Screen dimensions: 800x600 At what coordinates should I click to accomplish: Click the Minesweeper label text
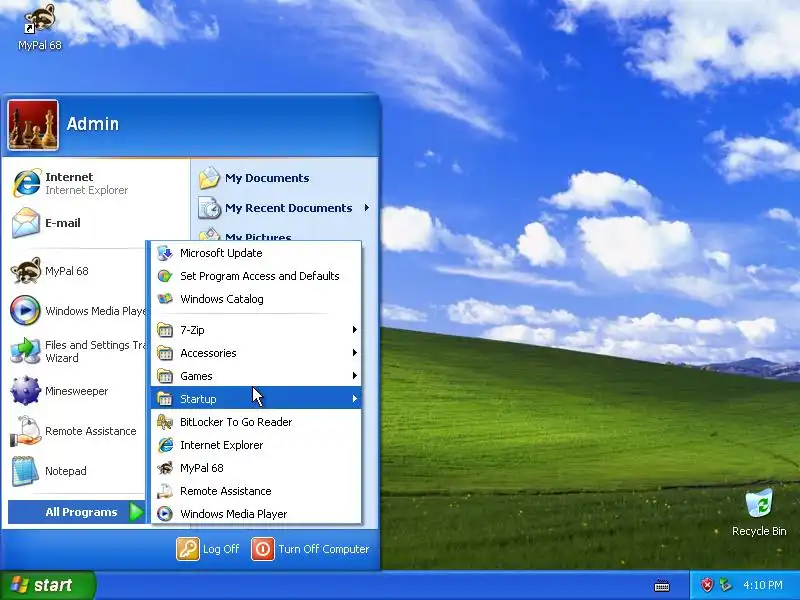click(x=77, y=391)
